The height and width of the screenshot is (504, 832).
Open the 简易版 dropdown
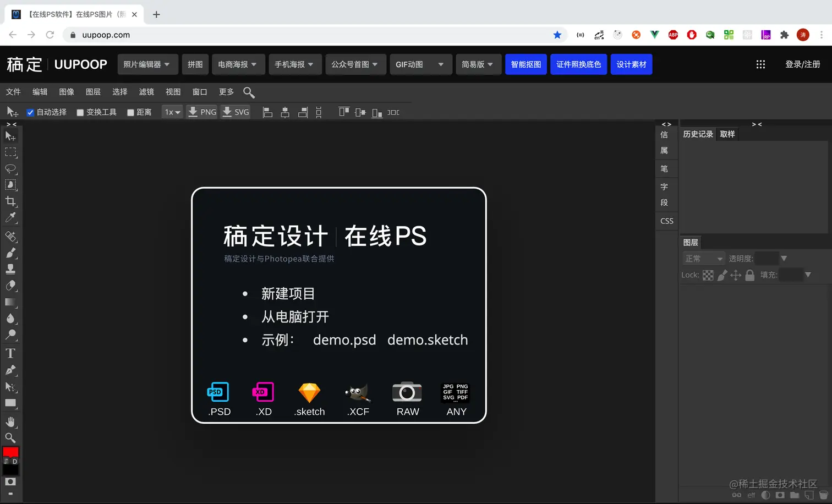click(x=478, y=64)
